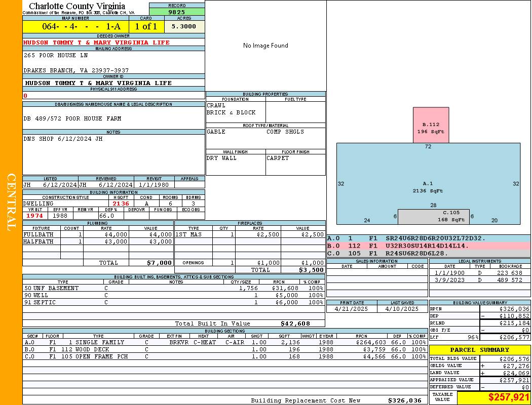
Task: Click DEP % value 66.0 in building information
Action: coord(106,216)
